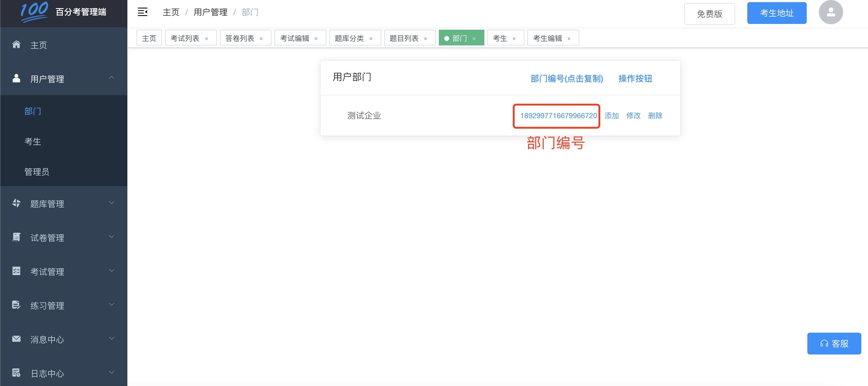This screenshot has width=868, height=386.
Task: Expand the 练习管理 menu chevron
Action: [112, 304]
